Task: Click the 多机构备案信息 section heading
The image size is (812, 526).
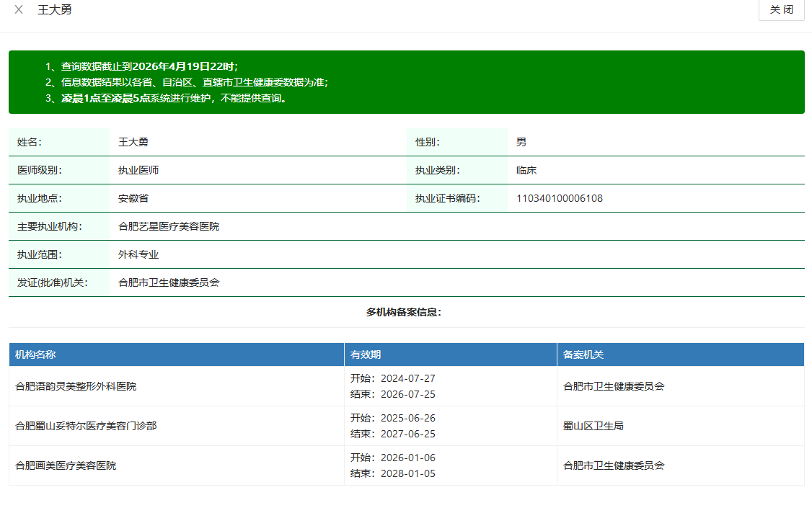Action: click(x=404, y=312)
